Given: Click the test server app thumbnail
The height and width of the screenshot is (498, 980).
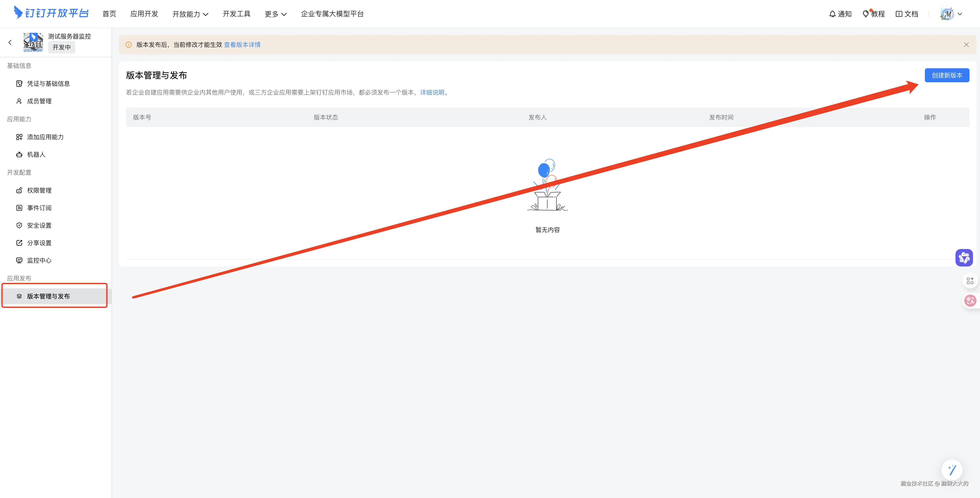Looking at the screenshot, I should coord(33,42).
